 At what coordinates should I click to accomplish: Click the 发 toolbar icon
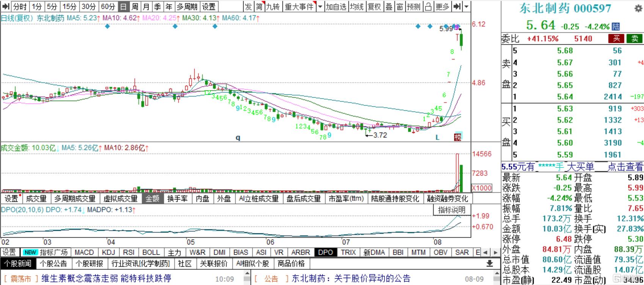(x=248, y=6)
